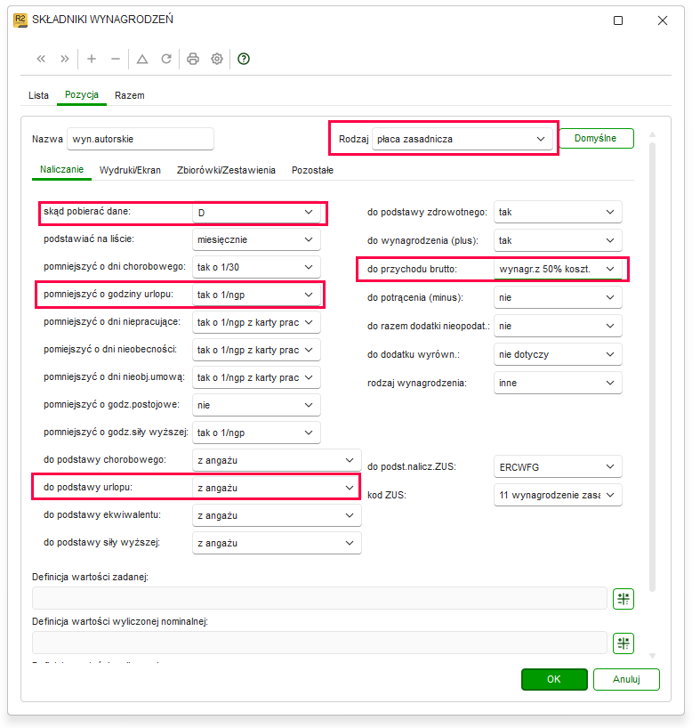The height and width of the screenshot is (728, 700).
Task: Open formula editor for wartości wyliczonej nominalnej
Action: click(623, 643)
